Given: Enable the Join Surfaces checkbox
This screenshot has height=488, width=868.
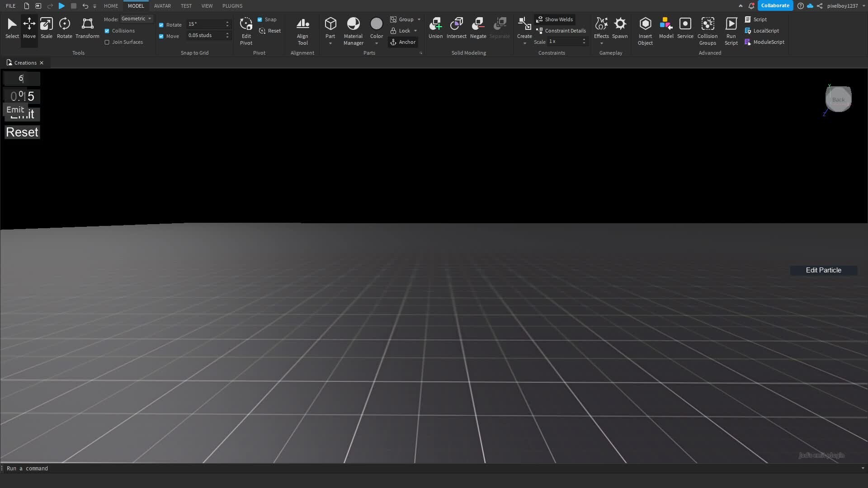Looking at the screenshot, I should (x=107, y=42).
